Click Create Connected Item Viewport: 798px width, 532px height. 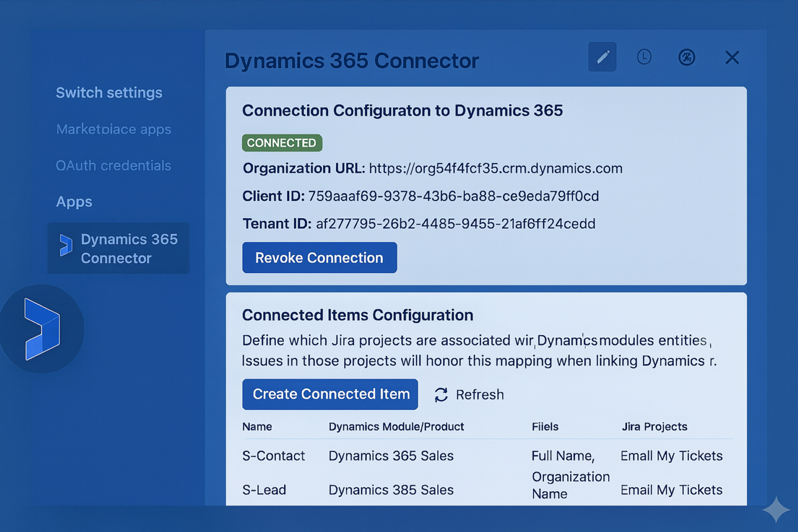(329, 394)
